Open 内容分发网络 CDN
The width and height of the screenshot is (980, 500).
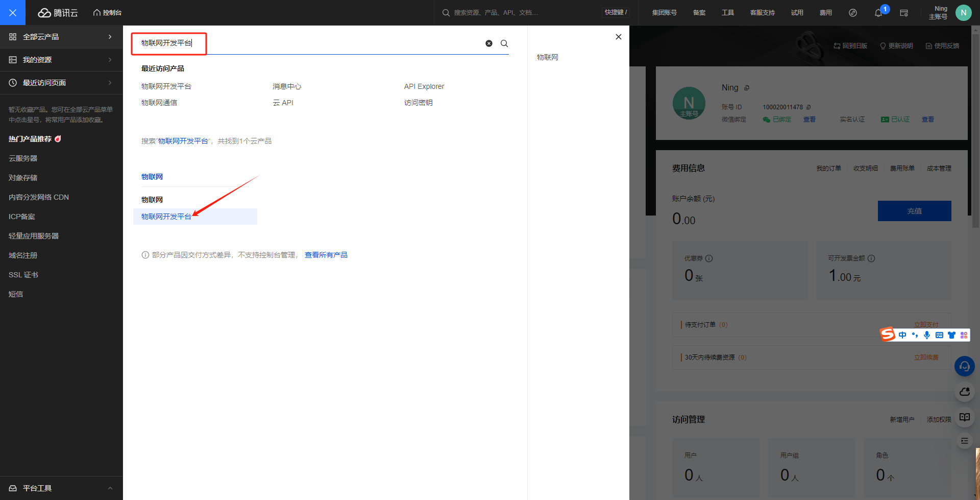click(x=39, y=197)
